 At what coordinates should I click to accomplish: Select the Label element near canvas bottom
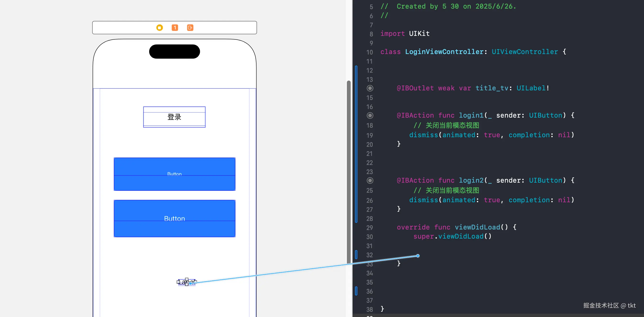pos(182,282)
